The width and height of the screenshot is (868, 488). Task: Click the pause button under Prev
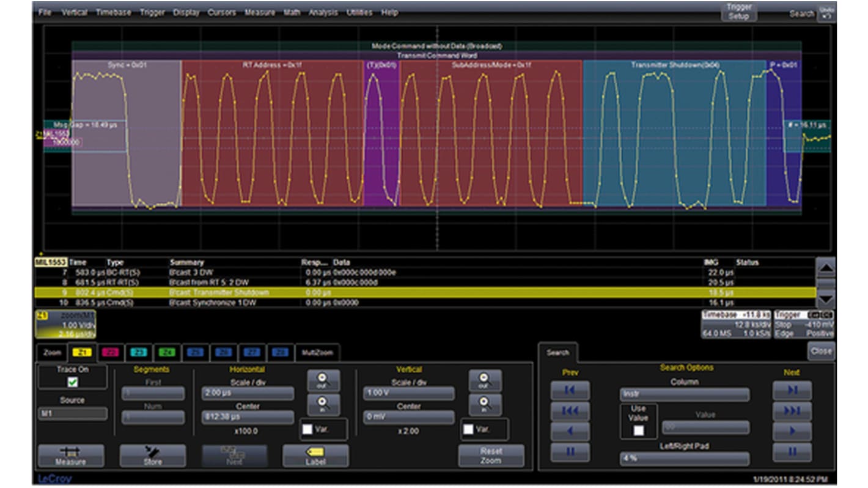570,453
